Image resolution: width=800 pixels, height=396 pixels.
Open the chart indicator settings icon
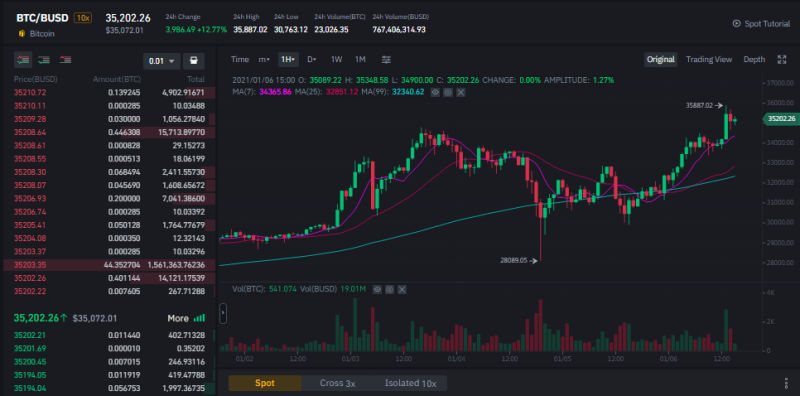tap(386, 59)
